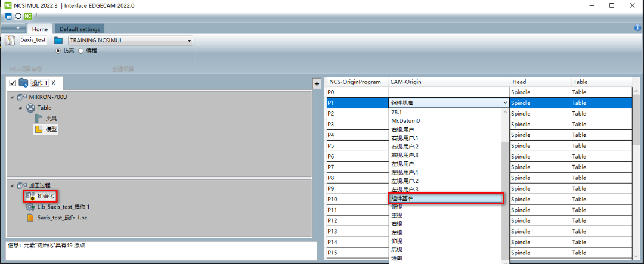The height and width of the screenshot is (264, 644).
Task: Choose 左视 in the origin list
Action: point(445,232)
